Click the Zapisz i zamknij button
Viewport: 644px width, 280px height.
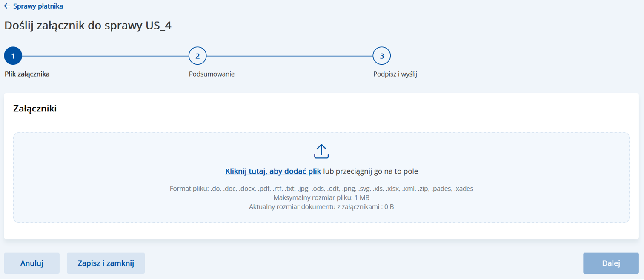click(x=106, y=263)
